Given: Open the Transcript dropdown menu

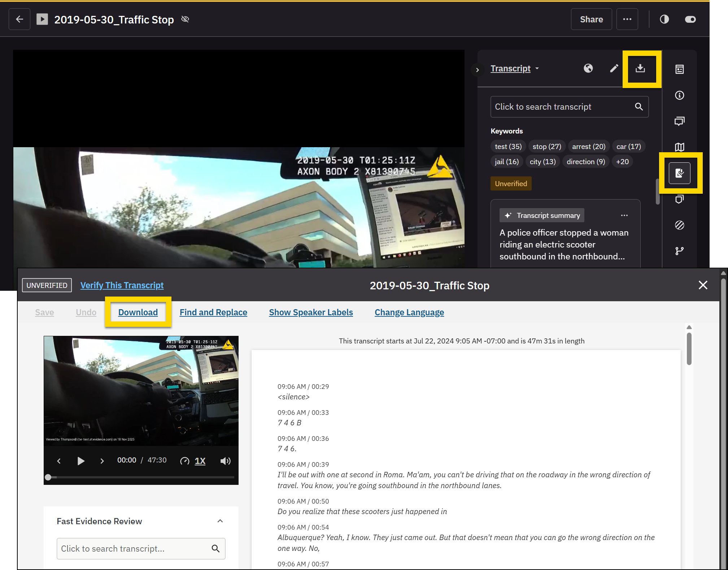Looking at the screenshot, I should coord(514,69).
